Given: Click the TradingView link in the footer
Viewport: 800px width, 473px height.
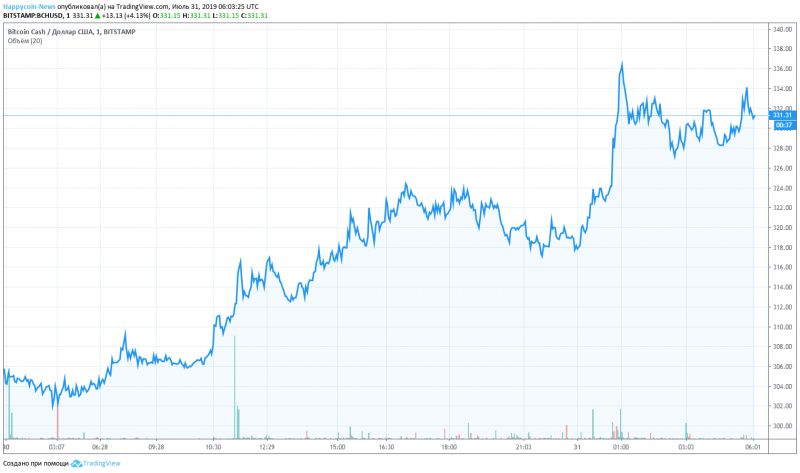Looking at the screenshot, I should click(x=100, y=463).
